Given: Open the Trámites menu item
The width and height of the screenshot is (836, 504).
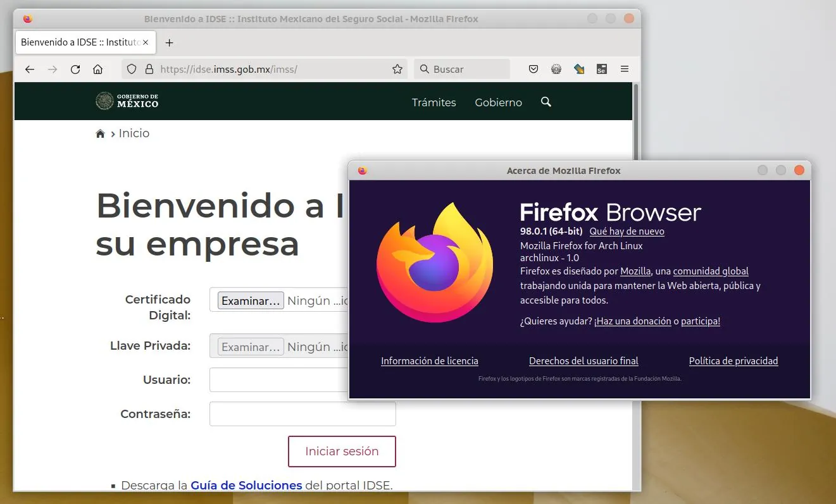Looking at the screenshot, I should [434, 102].
